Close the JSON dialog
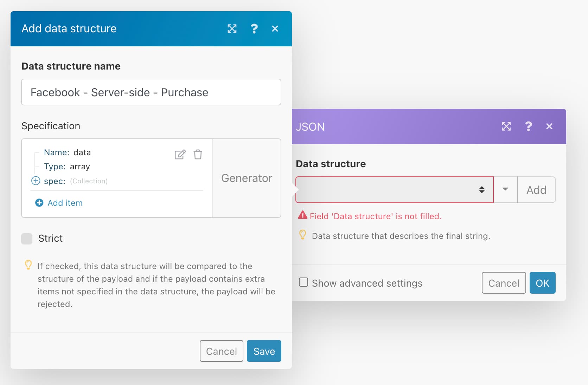Viewport: 588px width, 385px height. [x=549, y=126]
